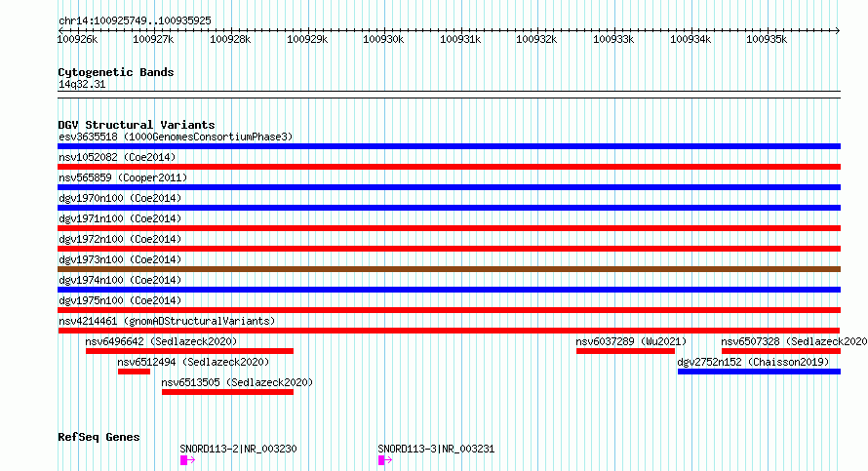
Task: Open nsv6512494 (Sedlazeck2020) label
Action: 193,362
